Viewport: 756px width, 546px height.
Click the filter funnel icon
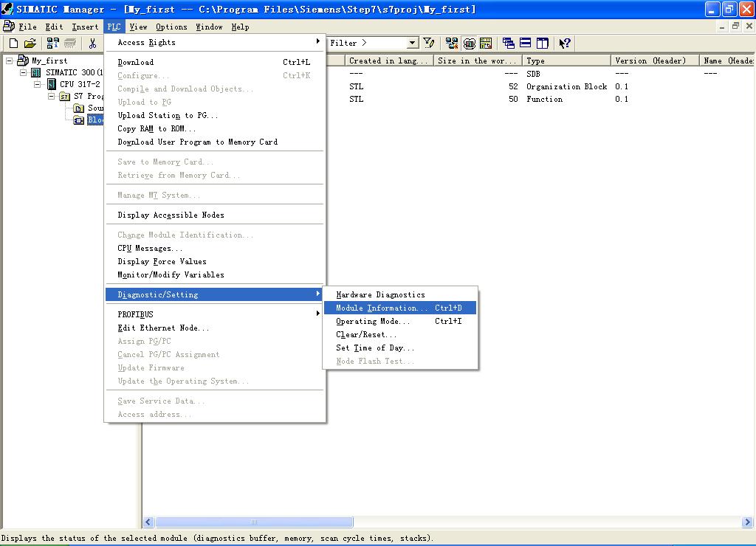pos(429,44)
